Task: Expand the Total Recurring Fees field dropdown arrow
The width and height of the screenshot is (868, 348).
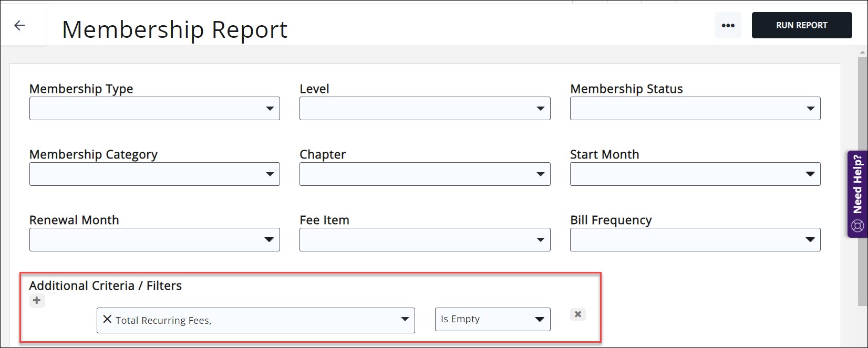Action: pos(405,320)
